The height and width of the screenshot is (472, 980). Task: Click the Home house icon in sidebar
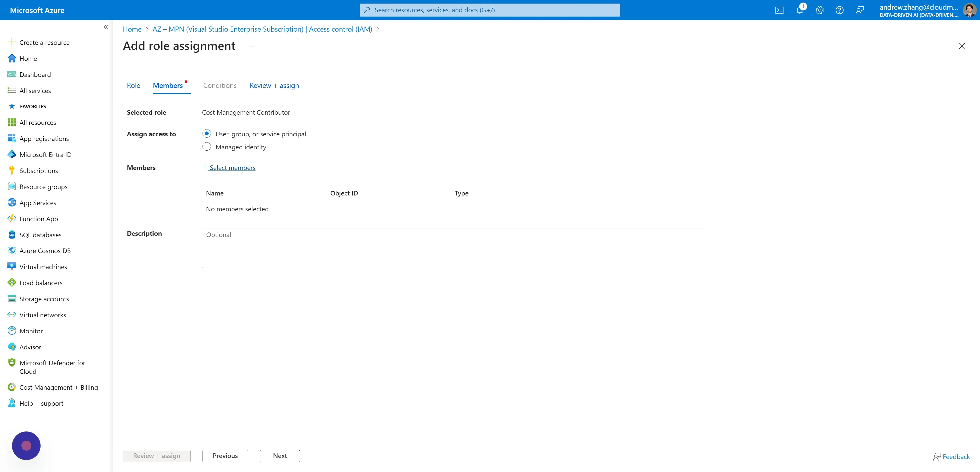click(x=12, y=58)
